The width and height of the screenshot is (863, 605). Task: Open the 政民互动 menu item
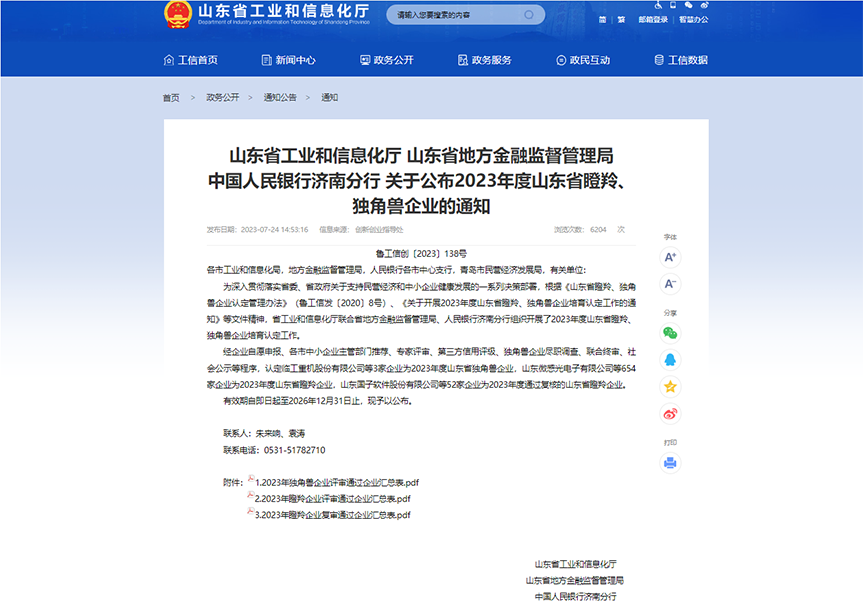[582, 60]
